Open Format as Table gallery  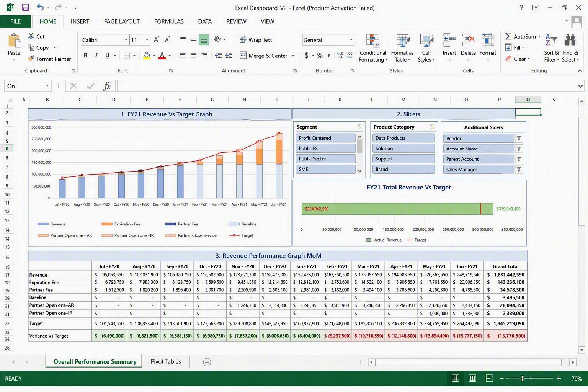tap(402, 48)
